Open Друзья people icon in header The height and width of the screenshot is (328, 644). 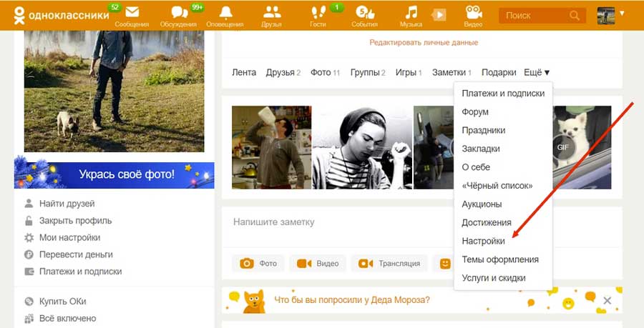pos(271,12)
